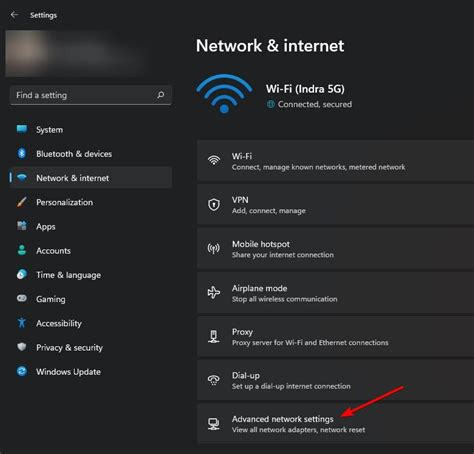
Task: Click the Advanced network settings monitor icon
Action: (214, 424)
